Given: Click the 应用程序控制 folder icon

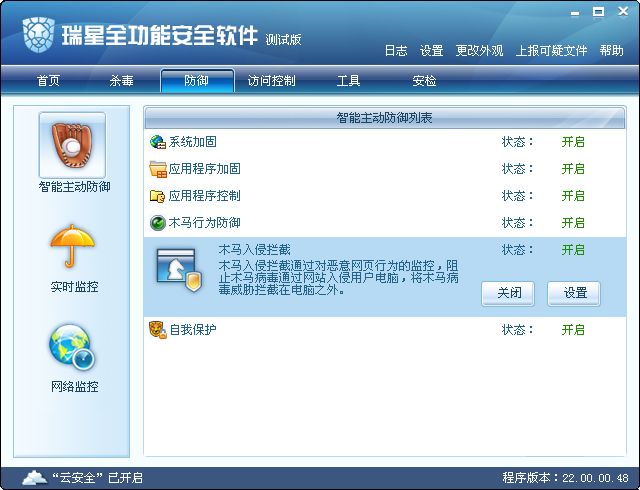Looking at the screenshot, I should pos(158,196).
